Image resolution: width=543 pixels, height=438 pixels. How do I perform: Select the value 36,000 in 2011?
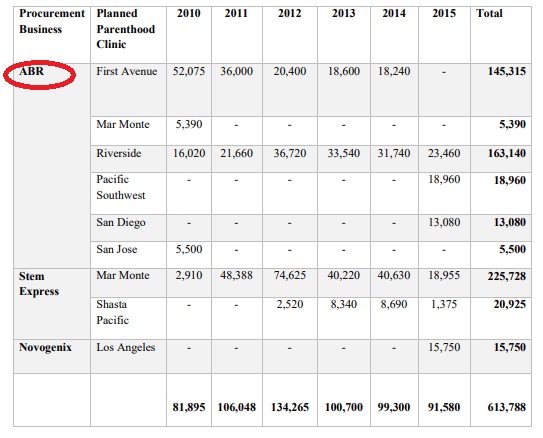click(237, 71)
